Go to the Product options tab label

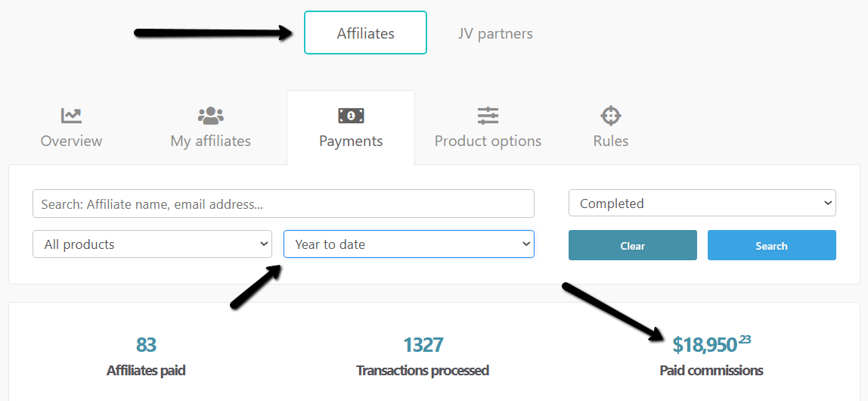click(x=488, y=141)
